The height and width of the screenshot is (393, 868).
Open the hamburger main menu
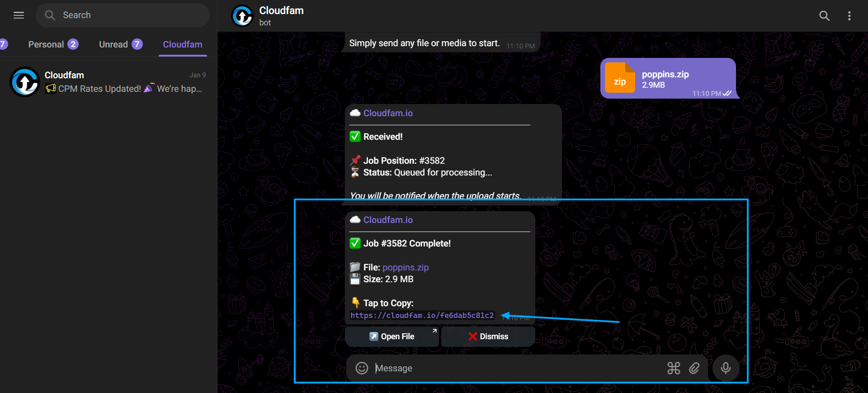[x=19, y=15]
